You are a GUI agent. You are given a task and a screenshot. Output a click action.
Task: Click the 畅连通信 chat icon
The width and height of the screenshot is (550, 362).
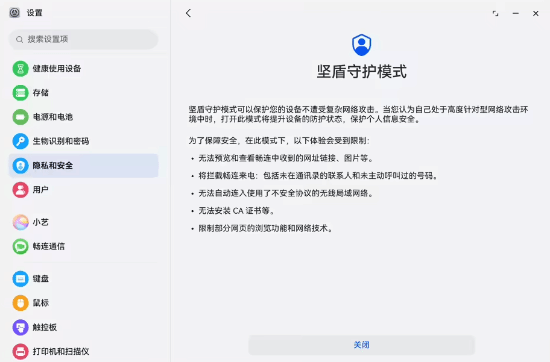[x=20, y=246]
